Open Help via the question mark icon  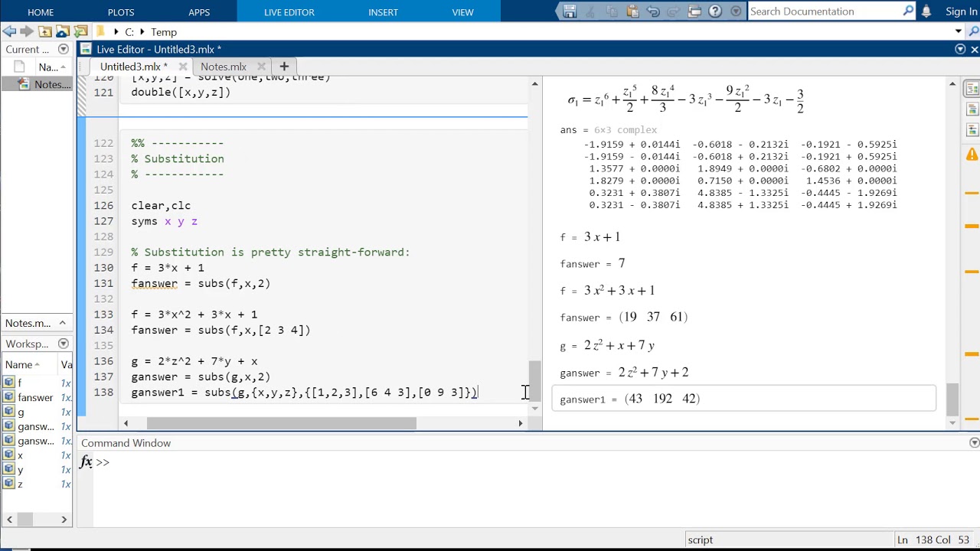715,11
